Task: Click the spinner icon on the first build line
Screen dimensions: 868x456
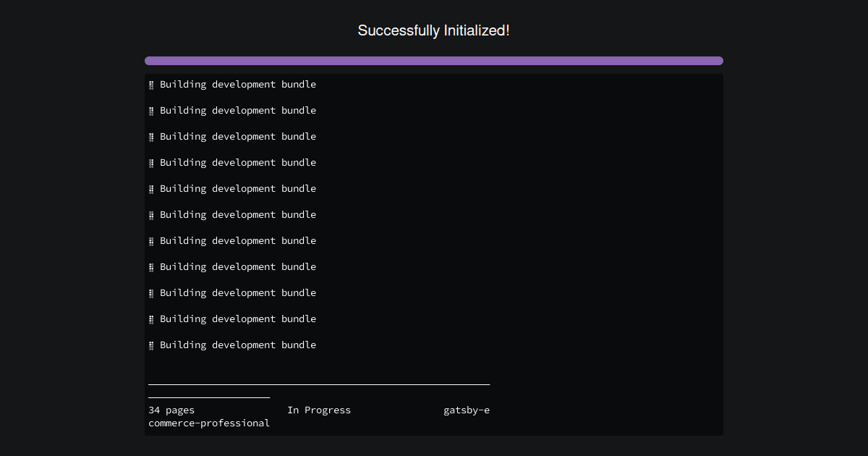Action: (151, 85)
